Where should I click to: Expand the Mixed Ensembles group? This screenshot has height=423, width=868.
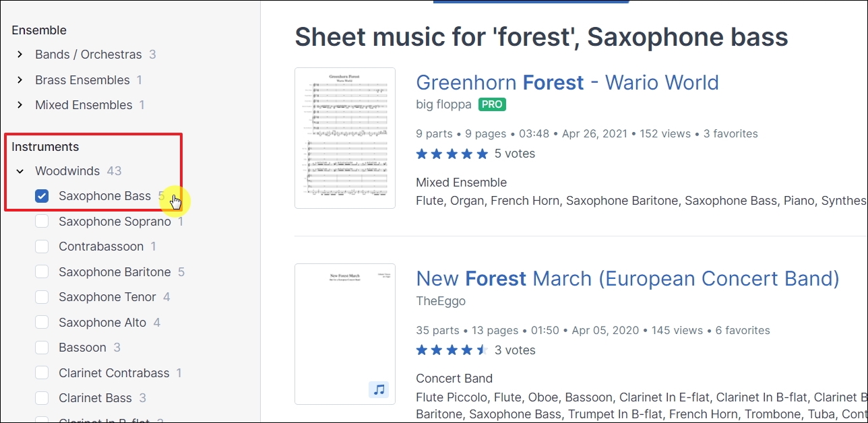click(20, 105)
